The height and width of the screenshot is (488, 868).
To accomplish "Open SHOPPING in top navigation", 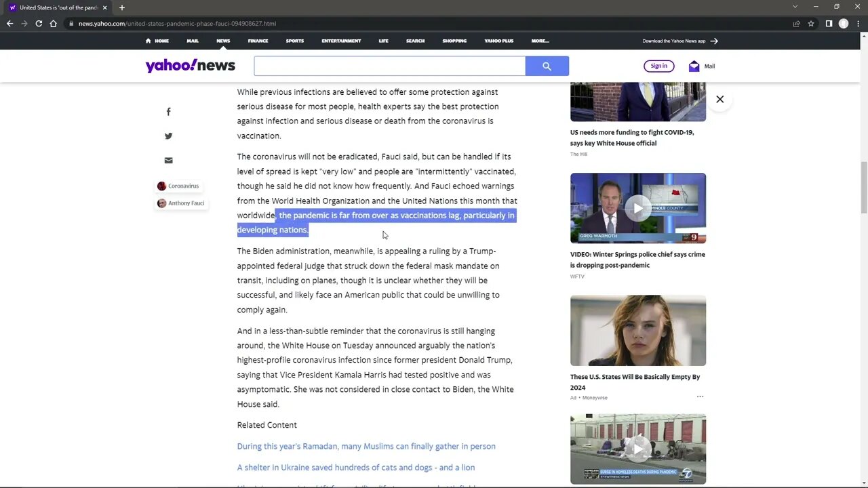I will point(454,41).
